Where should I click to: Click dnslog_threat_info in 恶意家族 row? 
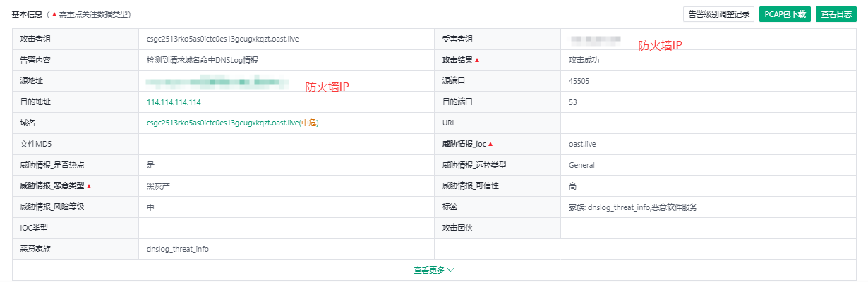[x=177, y=249]
